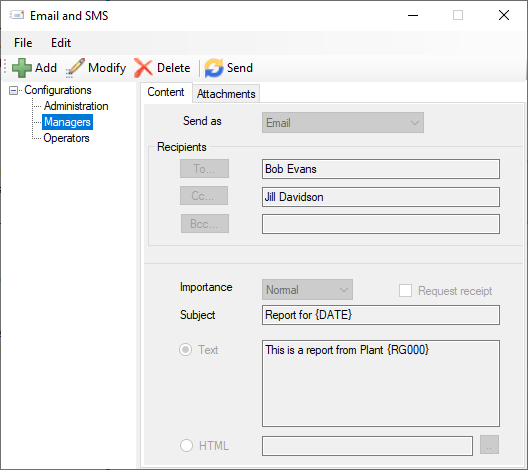Image resolution: width=528 pixels, height=470 pixels.
Task: Switch to the Attachments tab
Action: [226, 94]
